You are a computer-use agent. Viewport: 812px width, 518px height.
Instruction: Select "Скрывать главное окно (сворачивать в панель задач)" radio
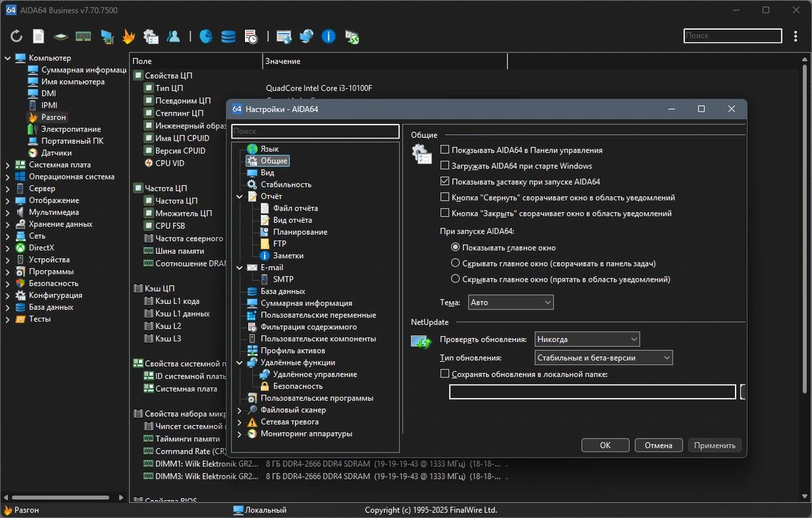455,263
